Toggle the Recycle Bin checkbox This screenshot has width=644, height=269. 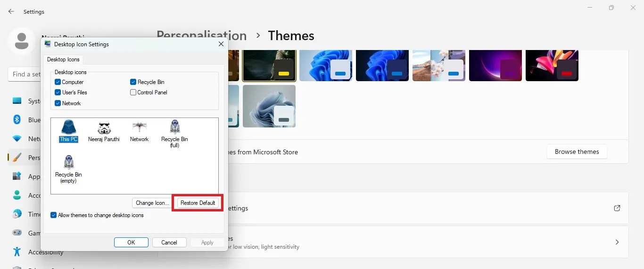click(133, 82)
